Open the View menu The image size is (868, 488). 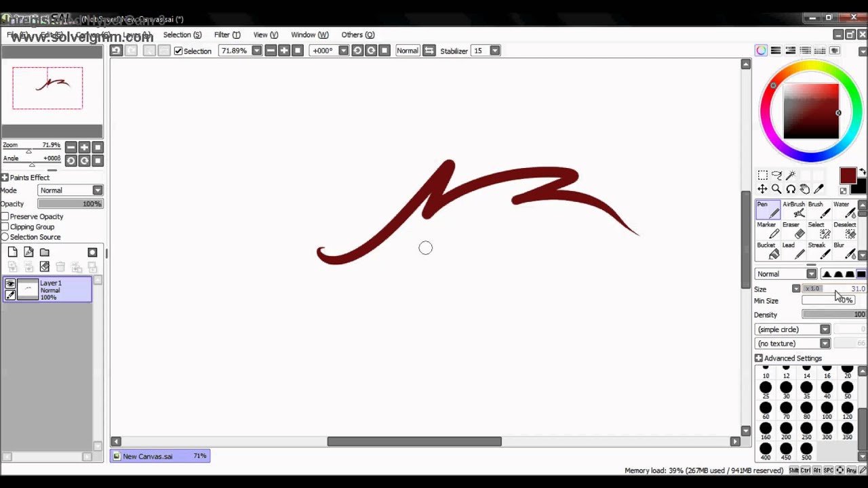(265, 35)
